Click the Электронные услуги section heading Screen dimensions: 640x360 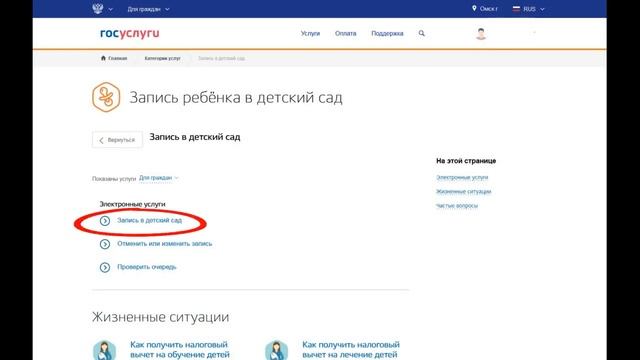(x=132, y=204)
